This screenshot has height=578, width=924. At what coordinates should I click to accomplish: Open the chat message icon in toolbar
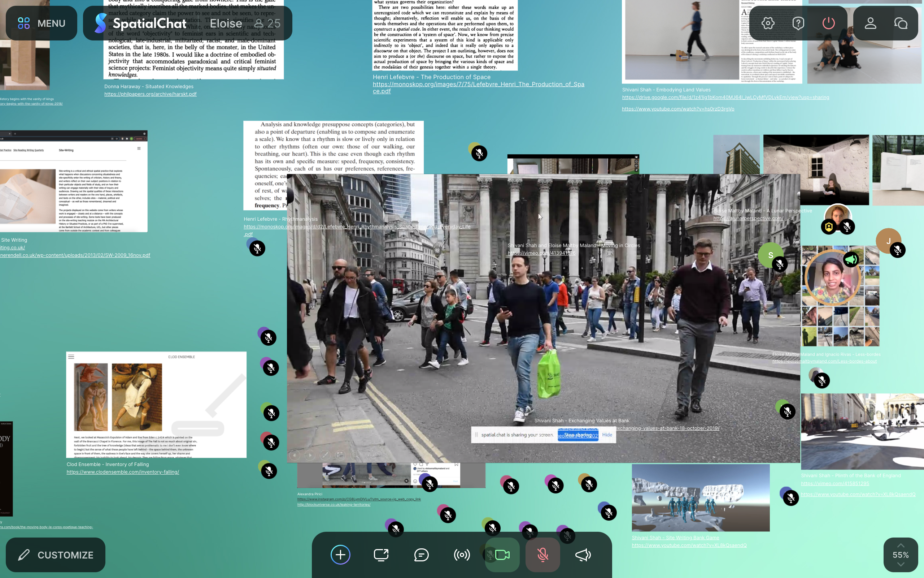pyautogui.click(x=421, y=555)
